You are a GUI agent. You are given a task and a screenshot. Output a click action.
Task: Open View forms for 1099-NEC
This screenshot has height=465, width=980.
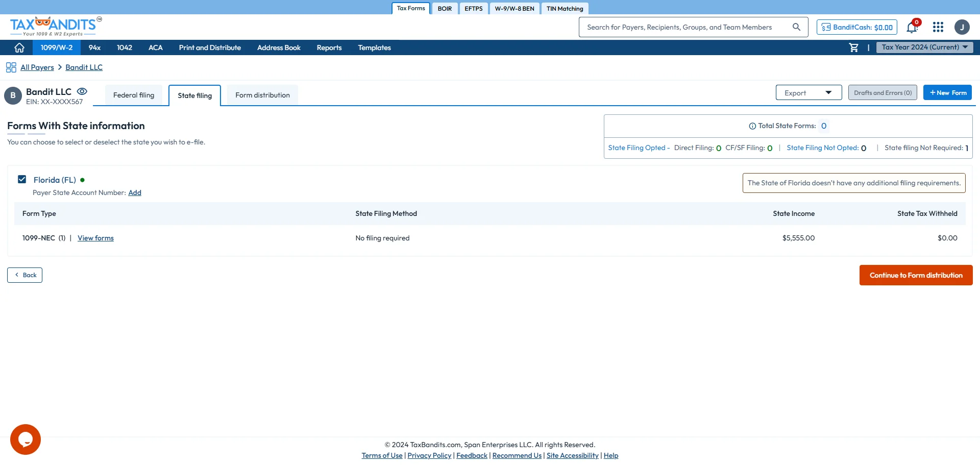pyautogui.click(x=95, y=238)
